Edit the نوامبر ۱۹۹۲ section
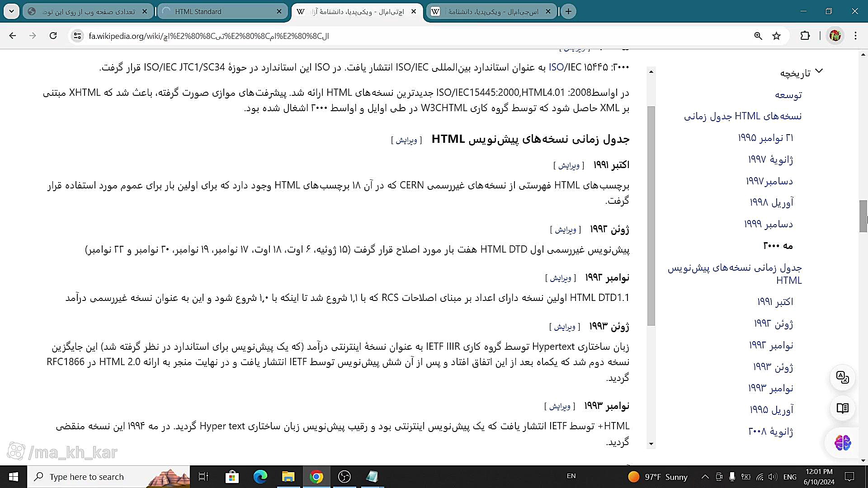This screenshot has width=868, height=488. point(561,278)
